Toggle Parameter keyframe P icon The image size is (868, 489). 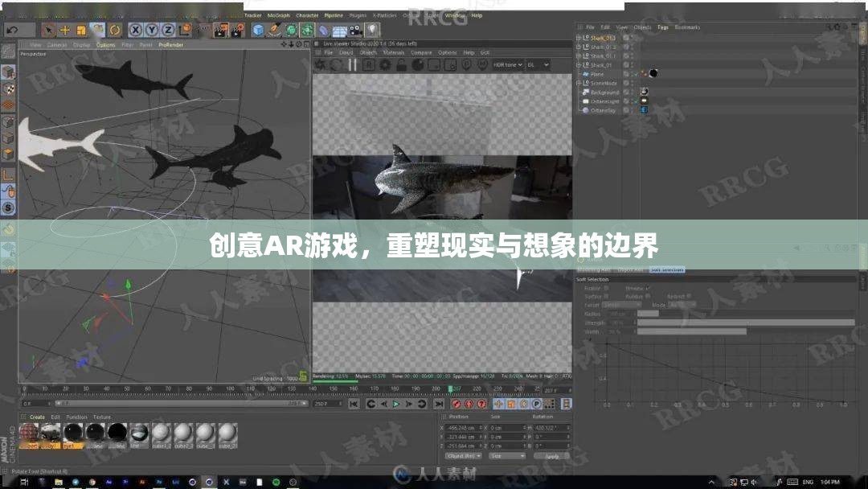(x=536, y=405)
